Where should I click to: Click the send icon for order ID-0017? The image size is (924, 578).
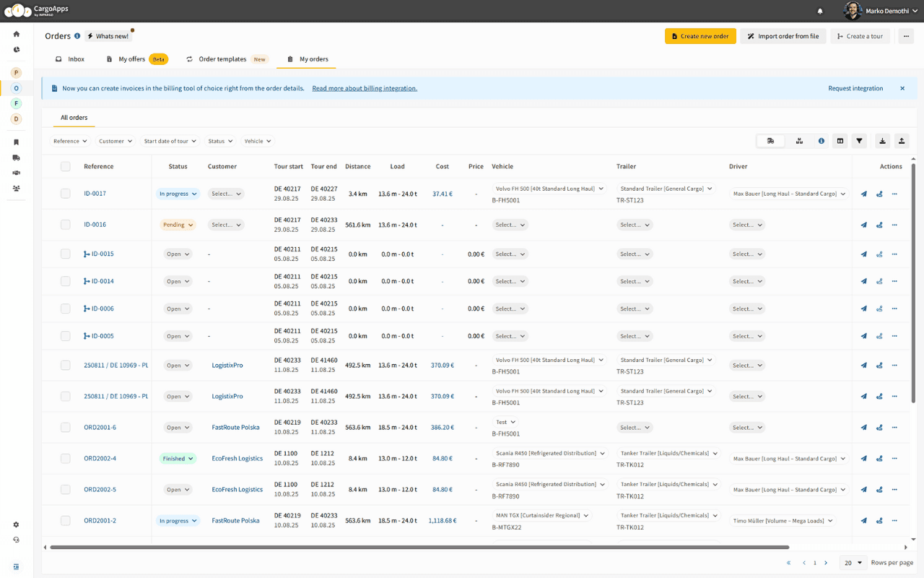click(x=864, y=194)
